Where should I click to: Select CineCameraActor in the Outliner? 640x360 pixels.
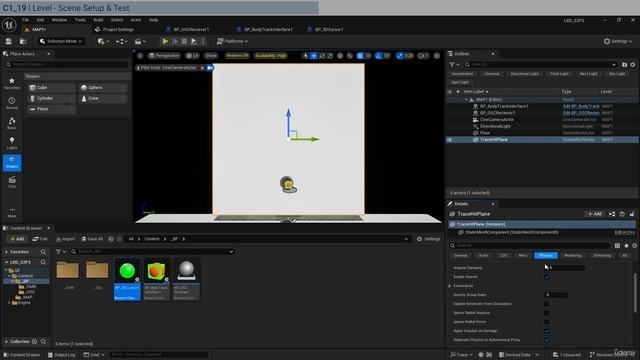496,120
